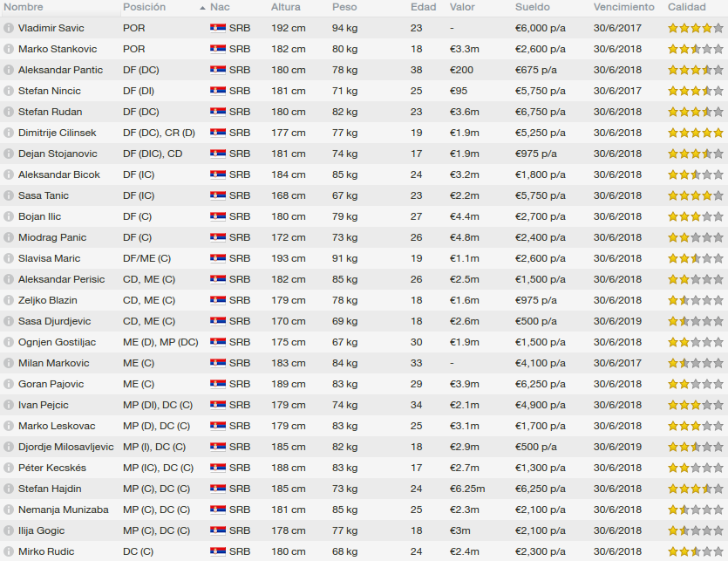Toggle sort arrow on Posición column
The image size is (728, 561).
[202, 8]
